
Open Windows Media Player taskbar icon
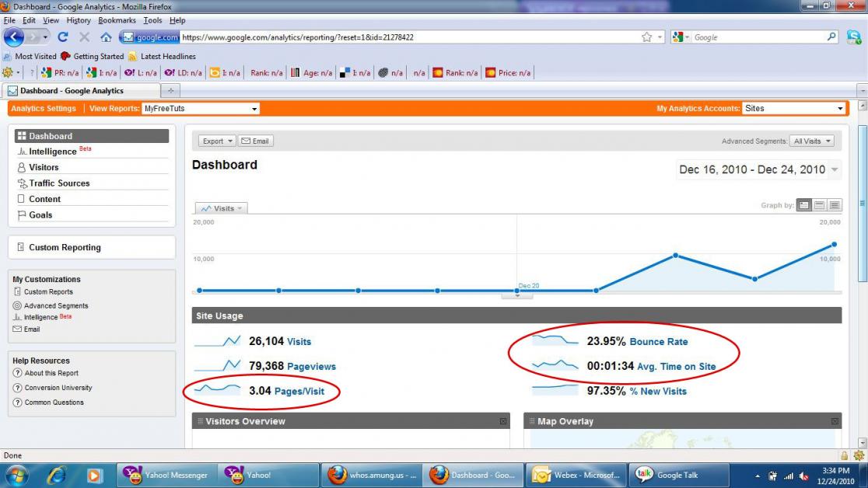tap(94, 476)
